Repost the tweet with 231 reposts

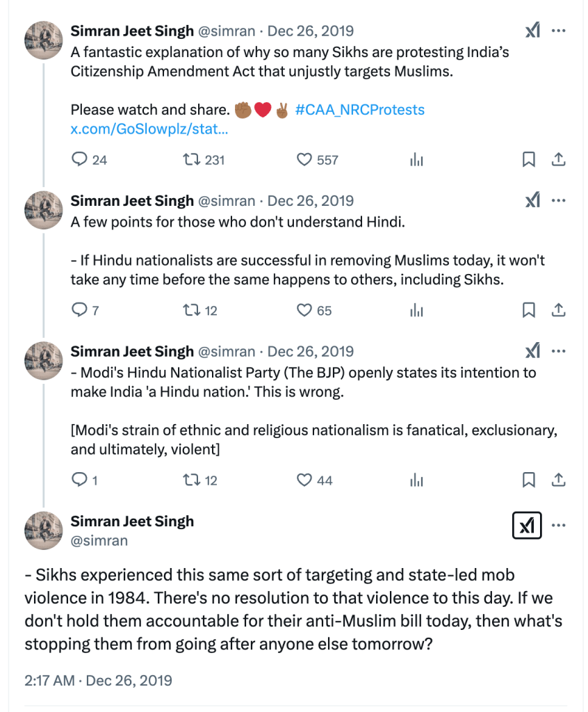click(190, 160)
